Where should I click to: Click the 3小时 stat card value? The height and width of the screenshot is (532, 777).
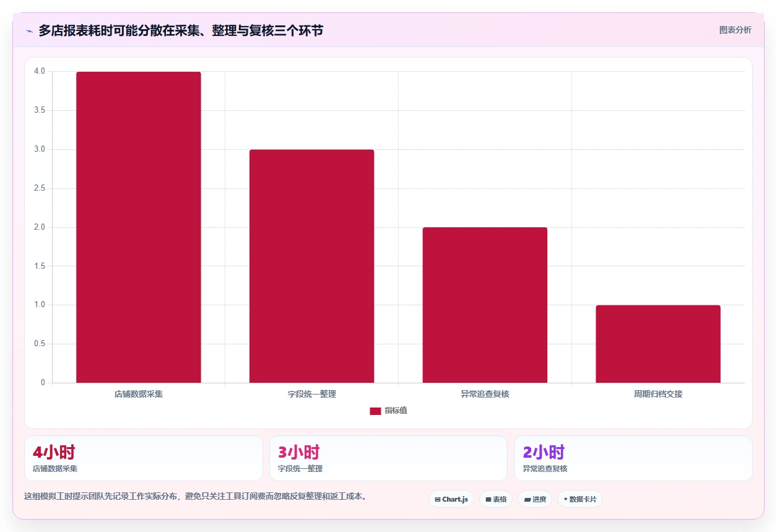click(x=299, y=452)
